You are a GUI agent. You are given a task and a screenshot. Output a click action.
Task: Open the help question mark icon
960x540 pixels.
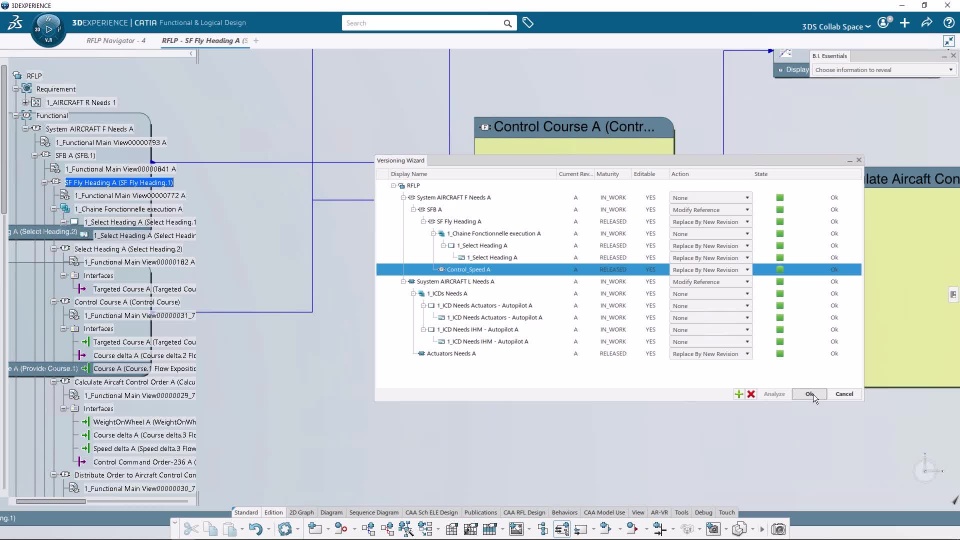(948, 23)
